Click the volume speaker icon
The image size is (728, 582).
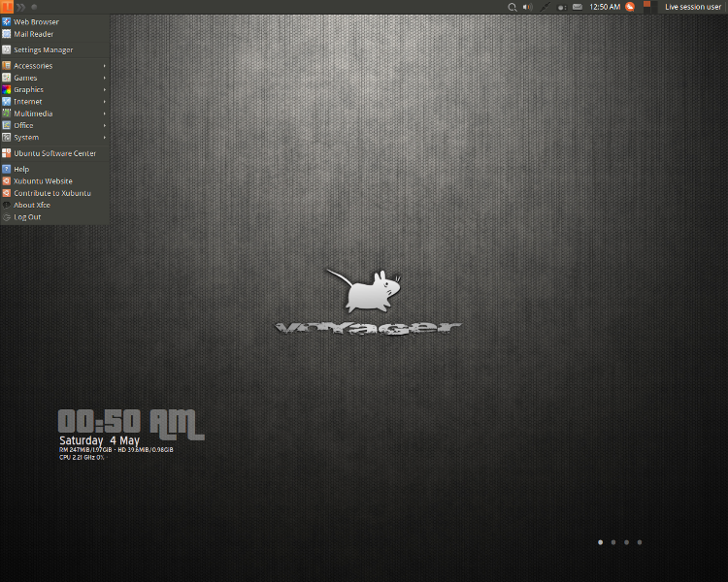(528, 7)
